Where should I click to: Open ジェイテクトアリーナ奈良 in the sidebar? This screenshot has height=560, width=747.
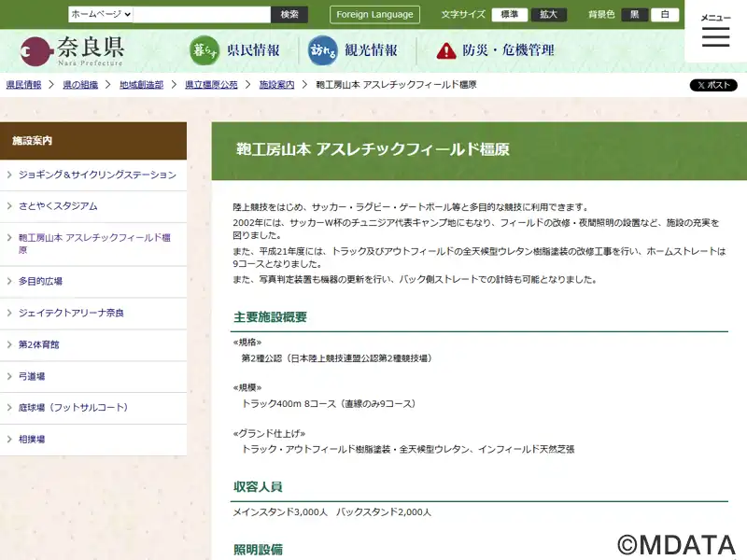pyautogui.click(x=93, y=313)
